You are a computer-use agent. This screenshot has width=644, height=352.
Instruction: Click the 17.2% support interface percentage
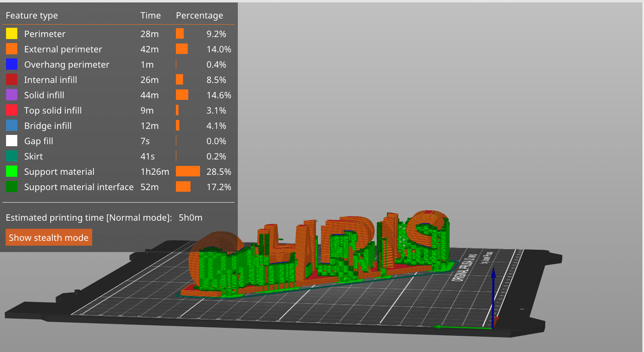tap(219, 187)
